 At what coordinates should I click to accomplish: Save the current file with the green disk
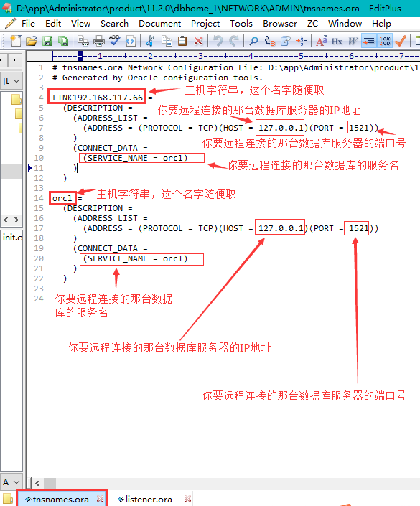coord(47,41)
